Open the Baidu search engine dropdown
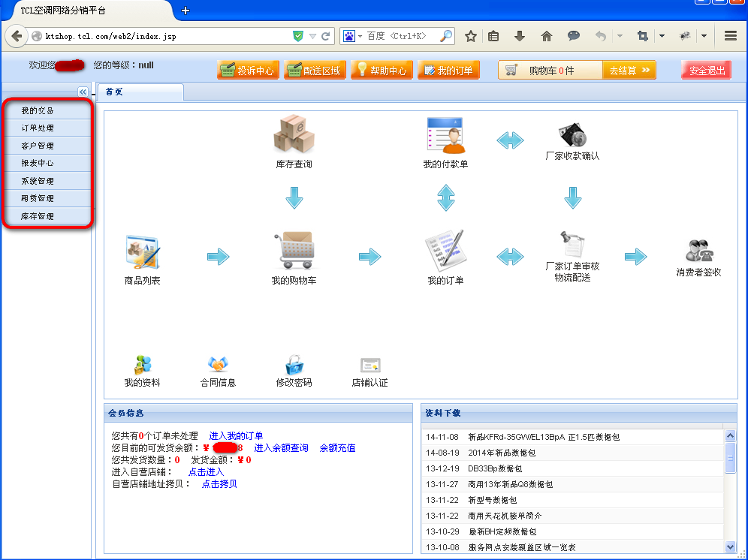Screen dimensions: 748x560 (360, 36)
